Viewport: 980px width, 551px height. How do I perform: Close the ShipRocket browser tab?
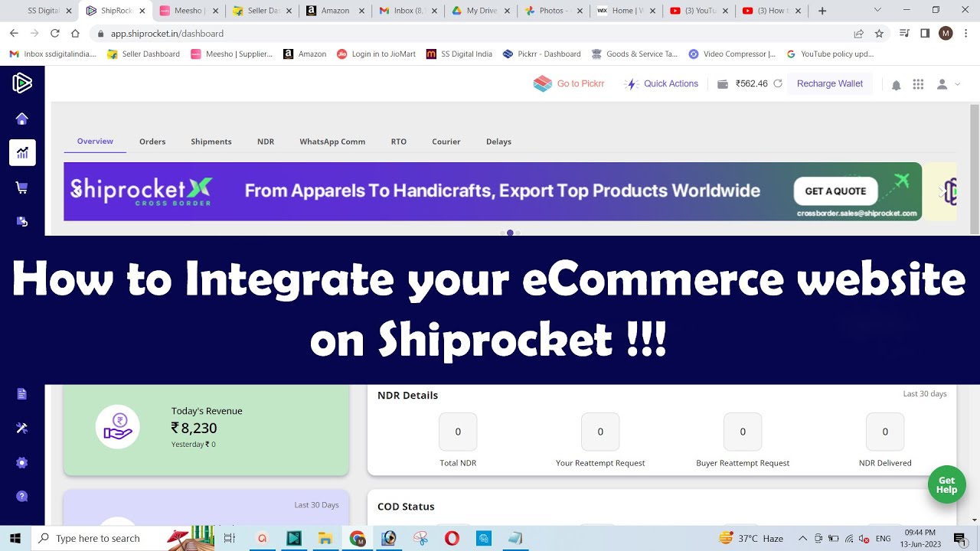[142, 11]
